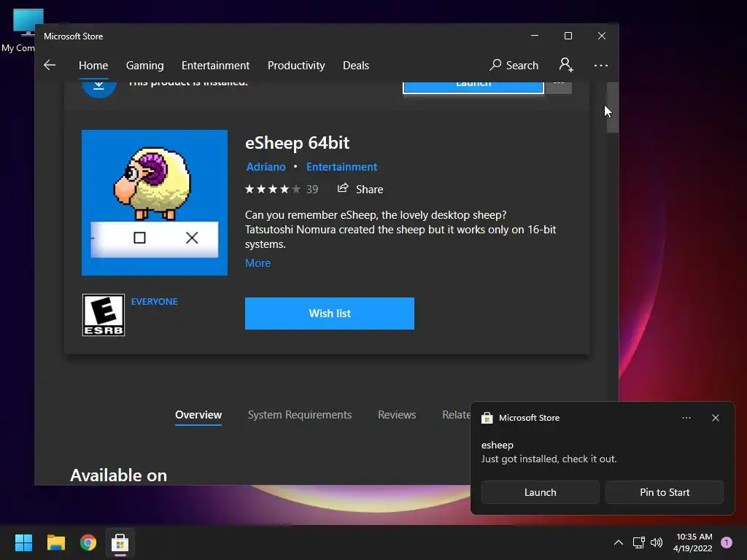Click the Share icon for eSheep
This screenshot has width=747, height=560.
343,189
